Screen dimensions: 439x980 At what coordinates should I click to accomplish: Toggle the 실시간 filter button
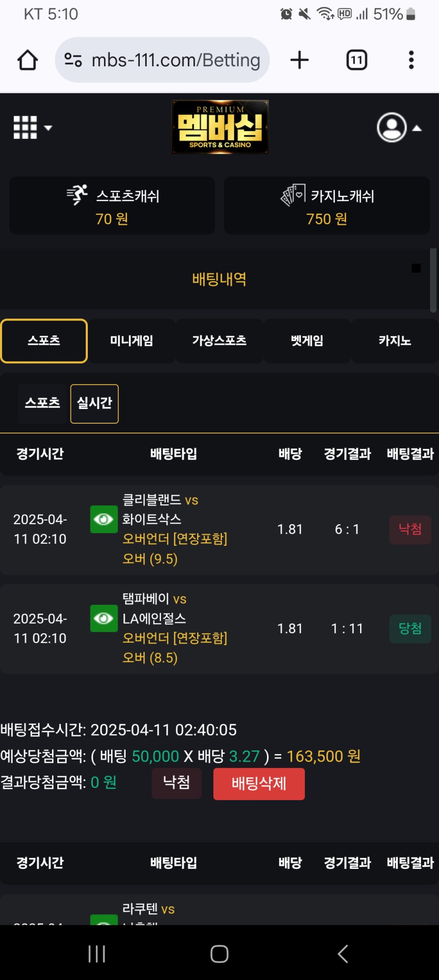(x=95, y=404)
